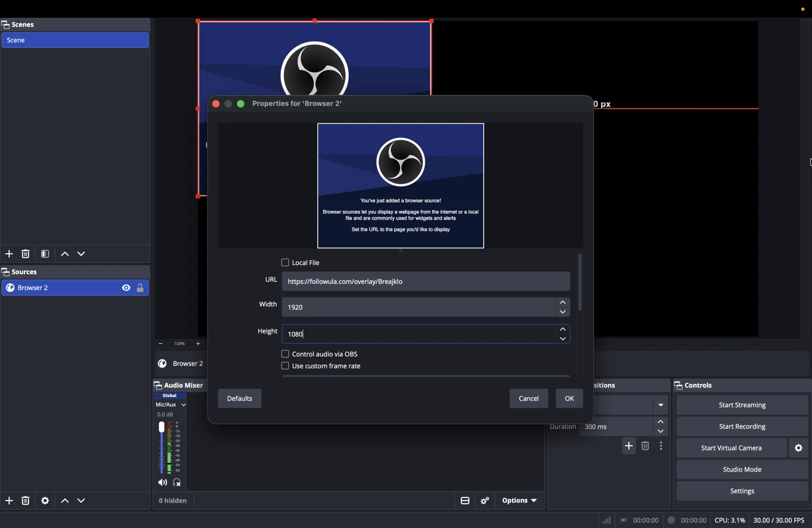Zoom in preview with plus button
This screenshot has width=812, height=528.
198,344
